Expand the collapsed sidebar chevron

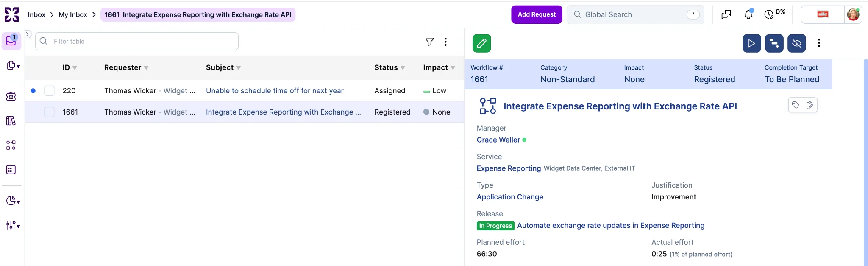pos(28,34)
